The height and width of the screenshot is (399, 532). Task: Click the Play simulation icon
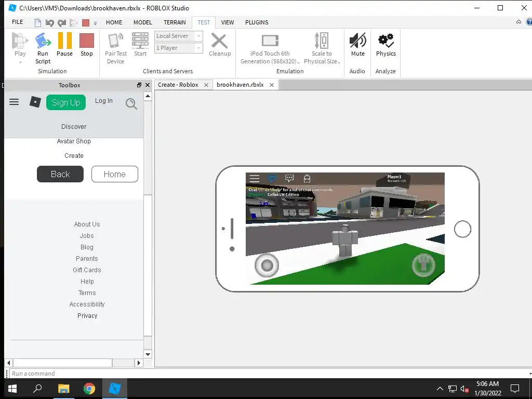point(20,41)
